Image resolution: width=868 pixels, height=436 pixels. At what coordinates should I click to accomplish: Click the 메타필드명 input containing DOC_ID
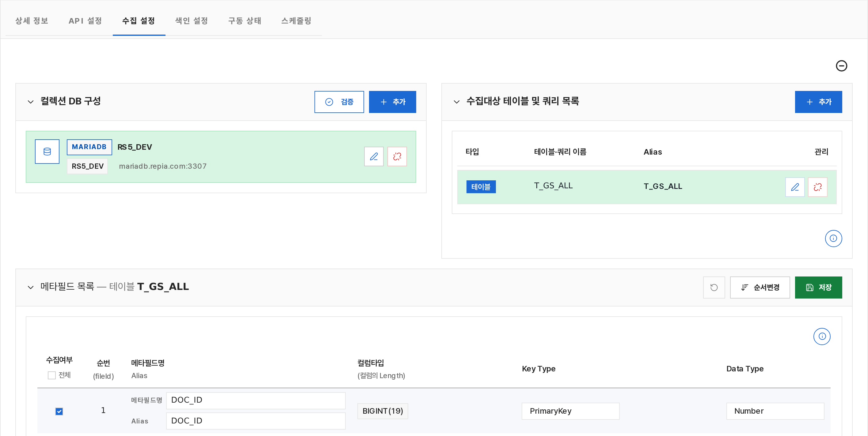[256, 400]
